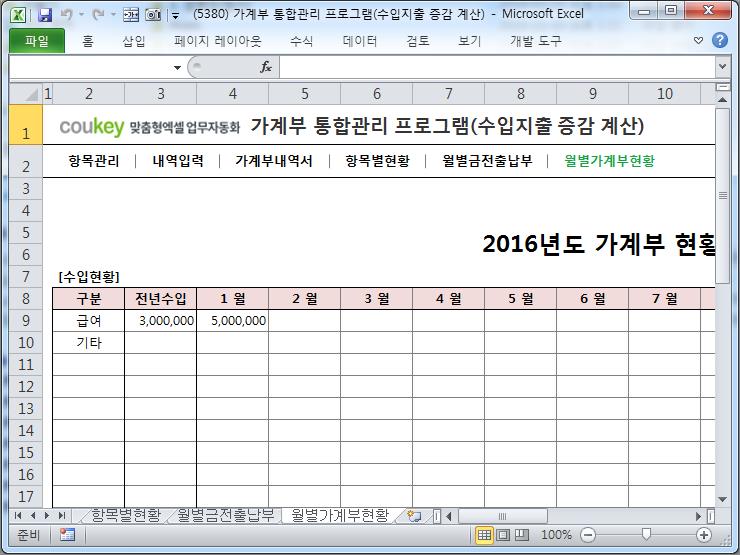The height and width of the screenshot is (555, 740).
Task: Expand the Name Box dropdown
Action: pos(177,67)
